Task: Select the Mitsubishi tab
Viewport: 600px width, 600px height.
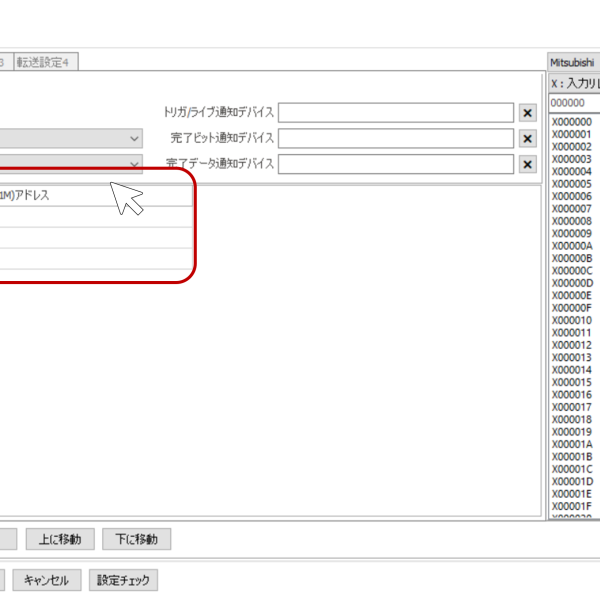Action: pos(572,62)
